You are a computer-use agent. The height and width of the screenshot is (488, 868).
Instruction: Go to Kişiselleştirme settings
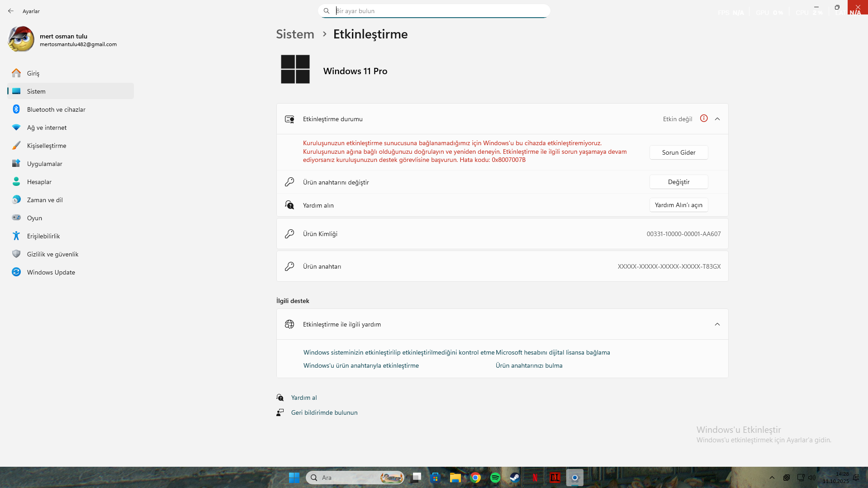coord(71,146)
